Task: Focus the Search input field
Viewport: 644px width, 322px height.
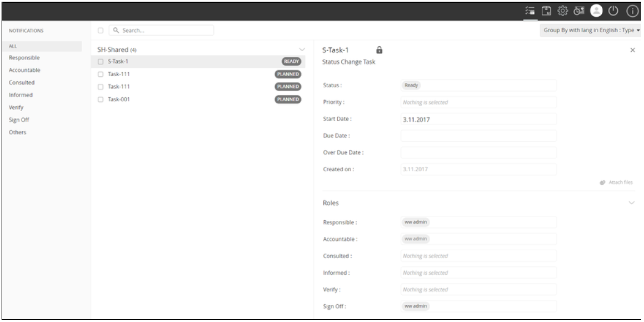Action: [161, 31]
